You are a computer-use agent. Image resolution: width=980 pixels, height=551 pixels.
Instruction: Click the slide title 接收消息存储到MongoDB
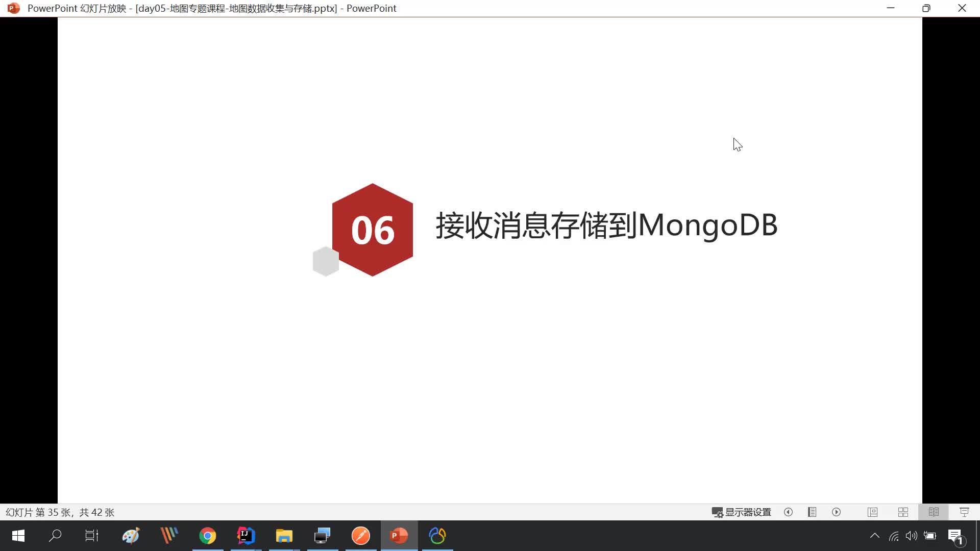click(x=606, y=225)
